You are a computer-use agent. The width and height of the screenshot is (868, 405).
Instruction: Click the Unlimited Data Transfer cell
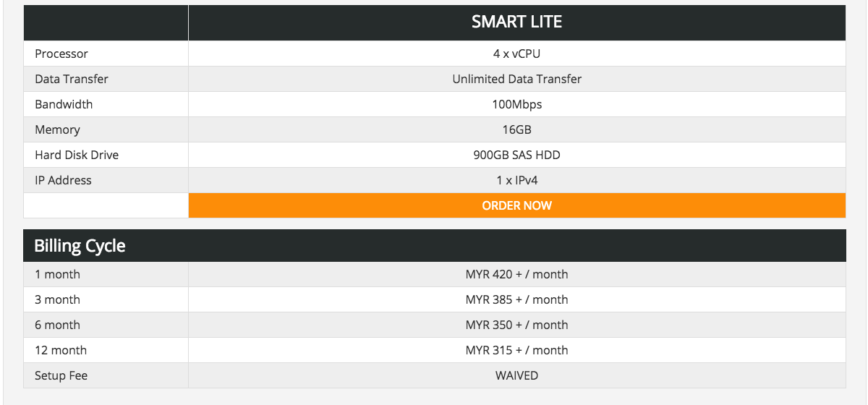516,79
